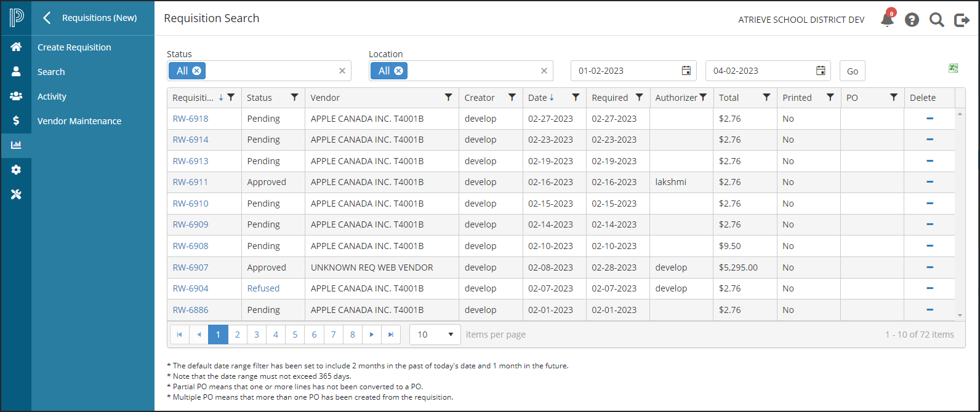Go to page 3 of results

(x=257, y=335)
